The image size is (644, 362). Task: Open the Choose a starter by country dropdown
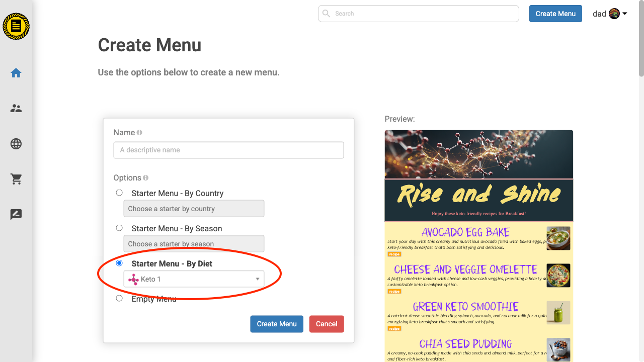[194, 208]
